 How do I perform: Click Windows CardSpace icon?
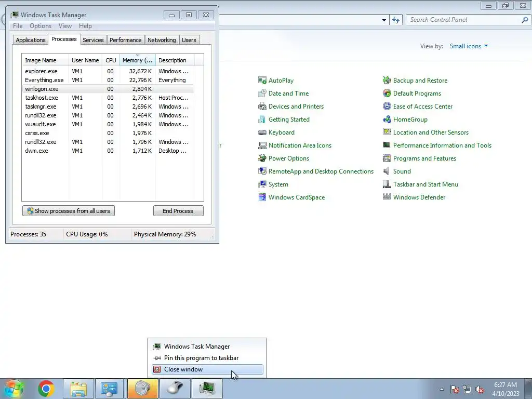click(x=262, y=197)
